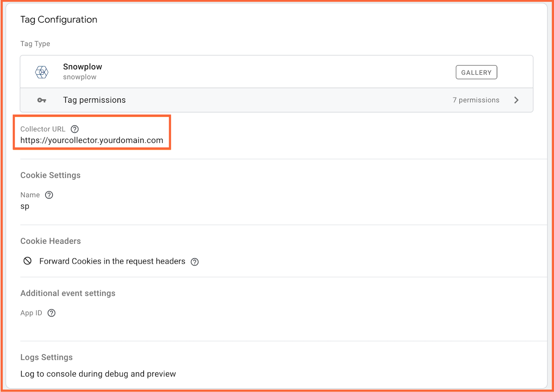The height and width of the screenshot is (392, 554).
Task: Click Forward Cookies in the request headers
Action: [112, 261]
